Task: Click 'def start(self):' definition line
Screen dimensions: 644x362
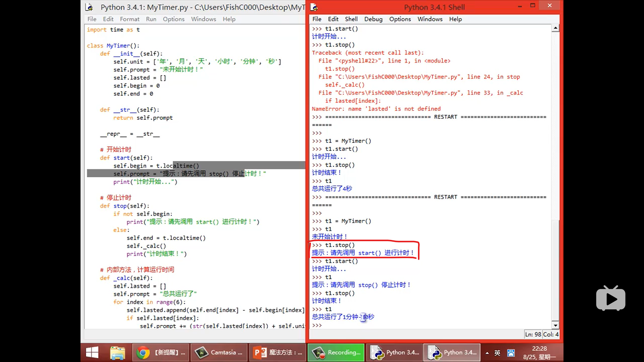Action: click(x=126, y=158)
